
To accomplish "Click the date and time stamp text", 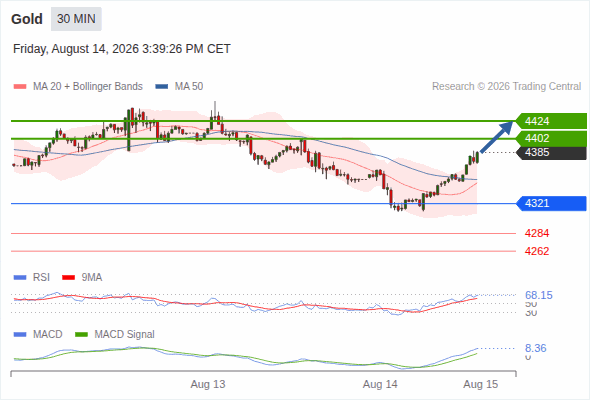I will click(x=122, y=49).
